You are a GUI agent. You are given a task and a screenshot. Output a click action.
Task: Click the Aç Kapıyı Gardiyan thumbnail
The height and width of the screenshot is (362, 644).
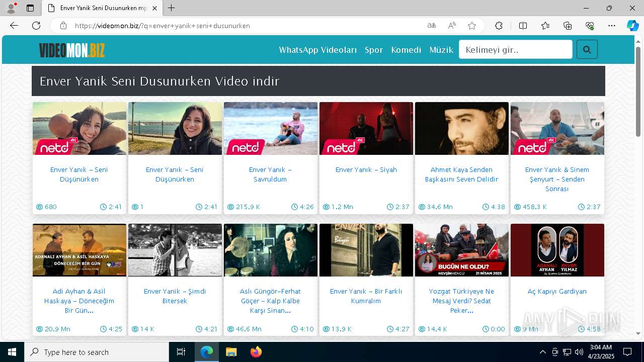click(x=557, y=250)
